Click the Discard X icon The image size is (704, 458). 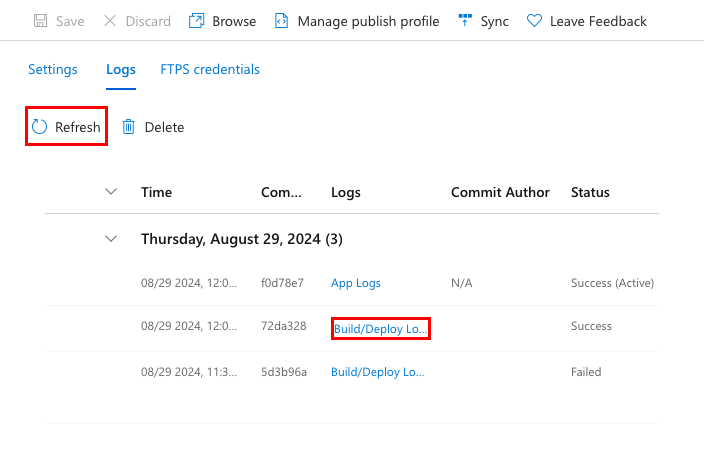[x=110, y=21]
